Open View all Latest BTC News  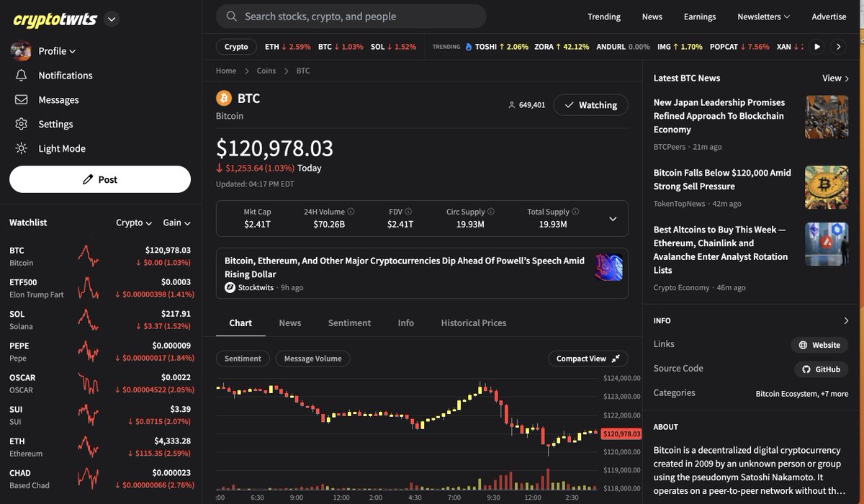(x=836, y=78)
